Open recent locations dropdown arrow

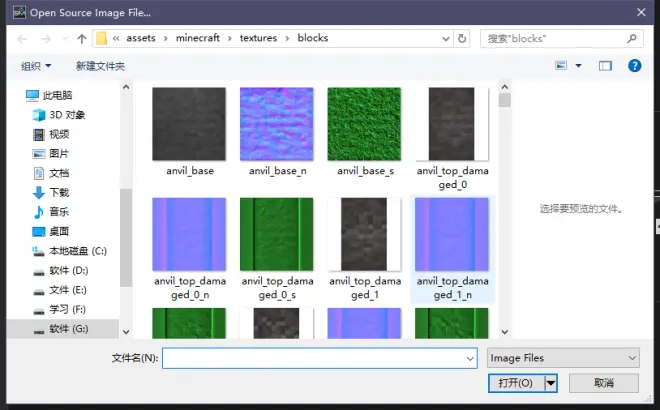click(65, 39)
